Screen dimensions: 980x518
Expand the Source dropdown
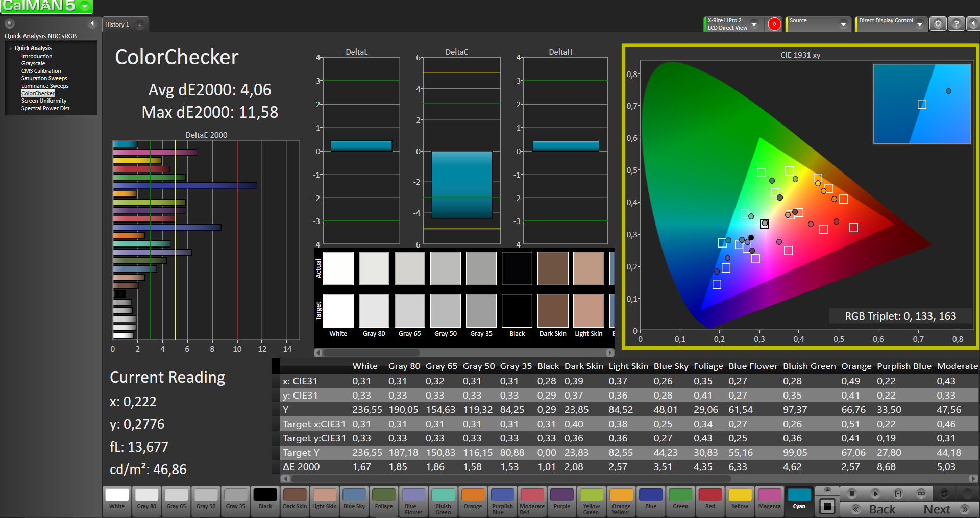tap(843, 24)
